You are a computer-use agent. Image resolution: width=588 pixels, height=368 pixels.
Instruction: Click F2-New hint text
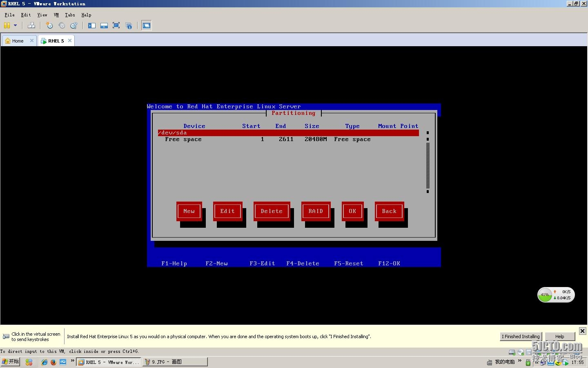click(216, 264)
